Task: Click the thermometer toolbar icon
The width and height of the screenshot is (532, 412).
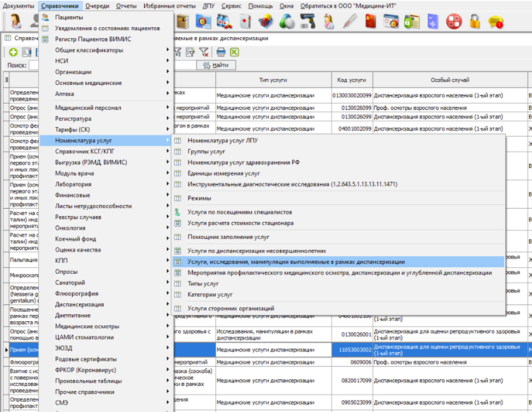Action: (350, 21)
